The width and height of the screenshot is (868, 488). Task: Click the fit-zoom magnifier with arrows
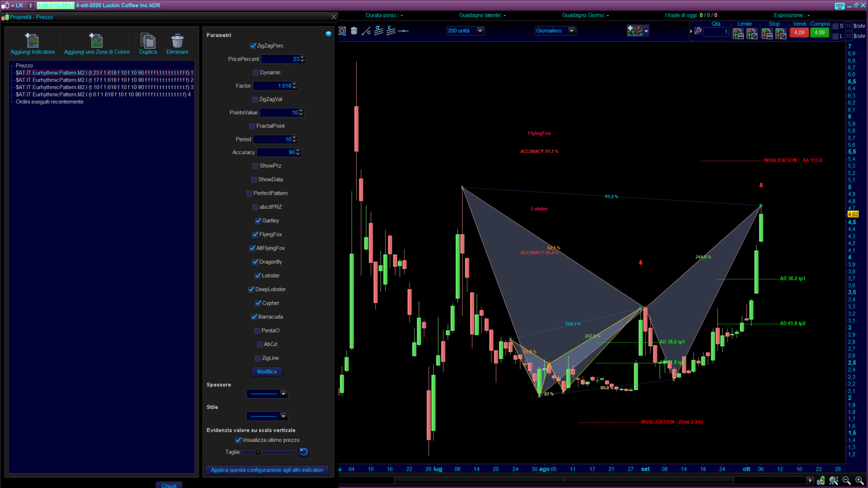click(x=834, y=480)
